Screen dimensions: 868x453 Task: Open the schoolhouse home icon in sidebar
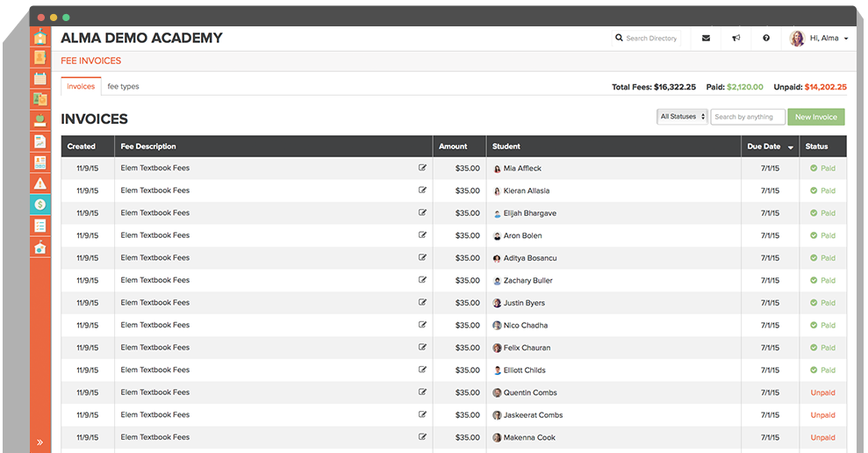[x=40, y=37]
